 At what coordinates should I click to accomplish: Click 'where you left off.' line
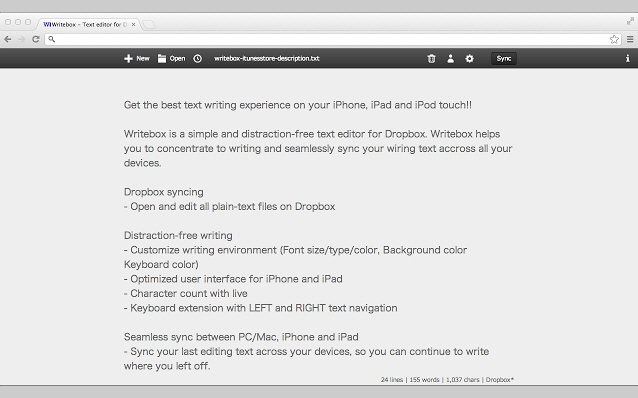click(x=167, y=366)
